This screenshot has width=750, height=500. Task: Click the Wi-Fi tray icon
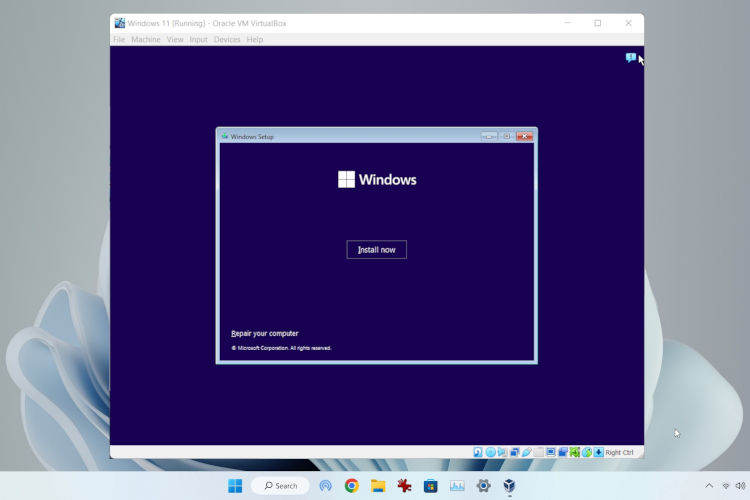point(726,486)
